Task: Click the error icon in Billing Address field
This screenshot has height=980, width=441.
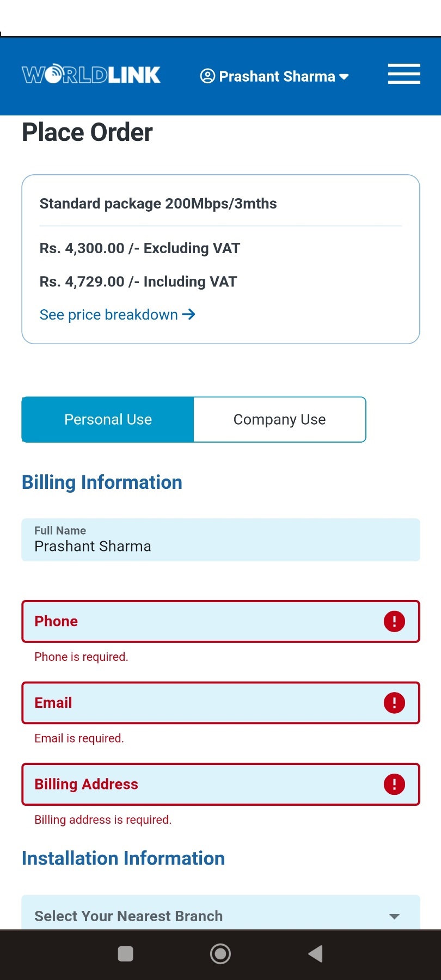Action: click(x=394, y=784)
